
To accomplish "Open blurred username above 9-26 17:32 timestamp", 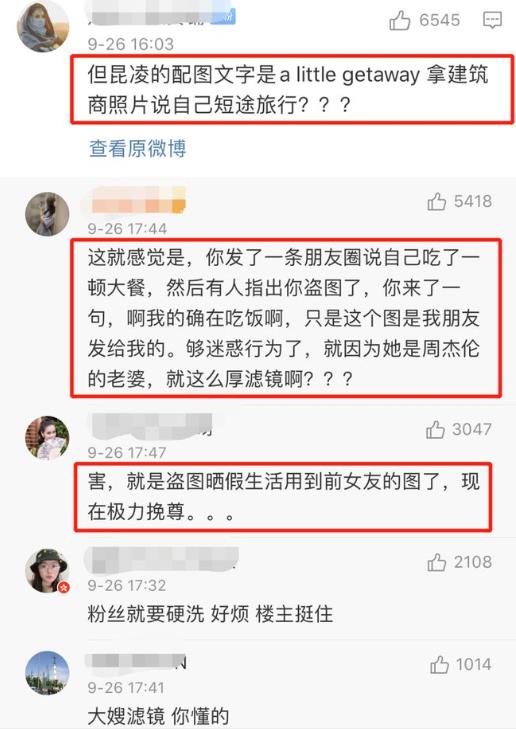I will (162, 560).
